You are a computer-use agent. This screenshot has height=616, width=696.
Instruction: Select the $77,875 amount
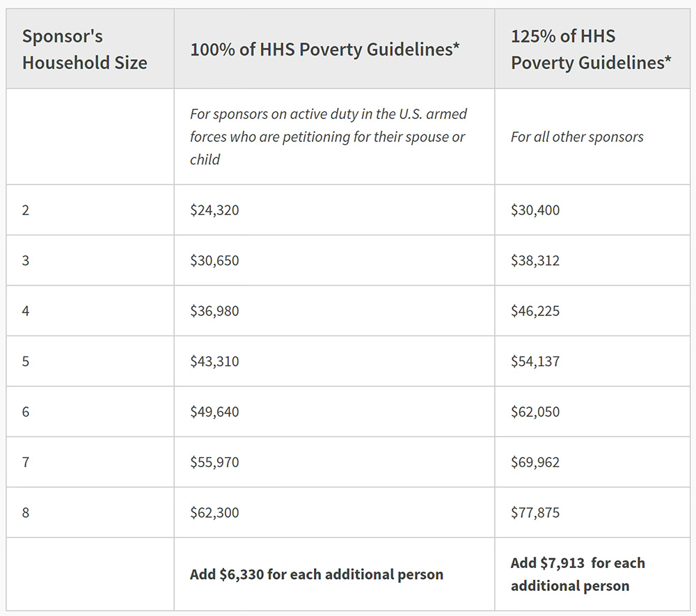535,512
